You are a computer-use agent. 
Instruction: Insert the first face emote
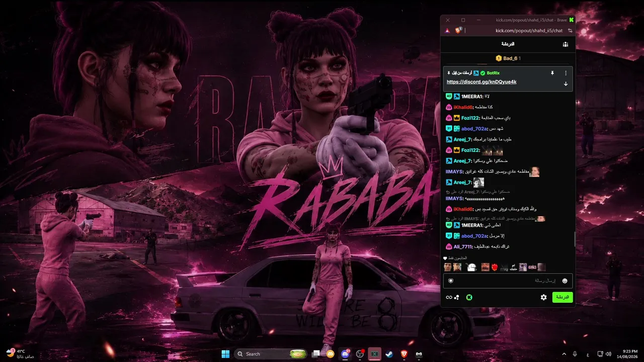click(x=447, y=267)
